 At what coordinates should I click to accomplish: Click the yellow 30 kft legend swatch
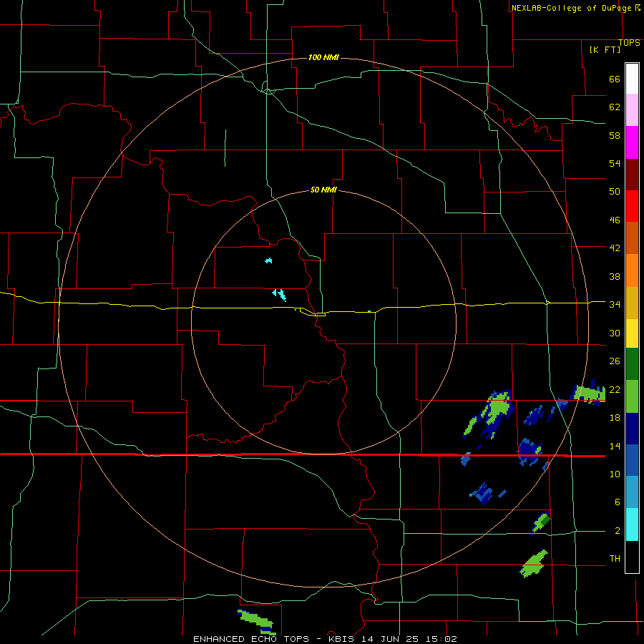point(632,333)
